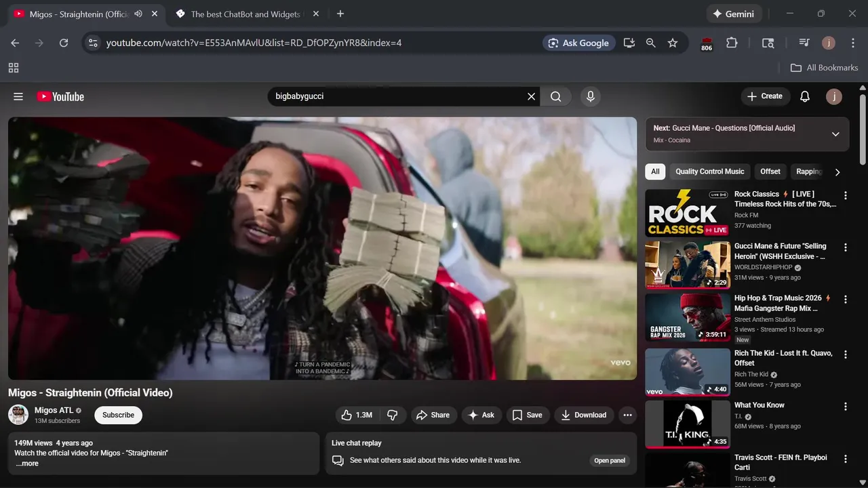Click the magnifier search button

[x=556, y=96]
